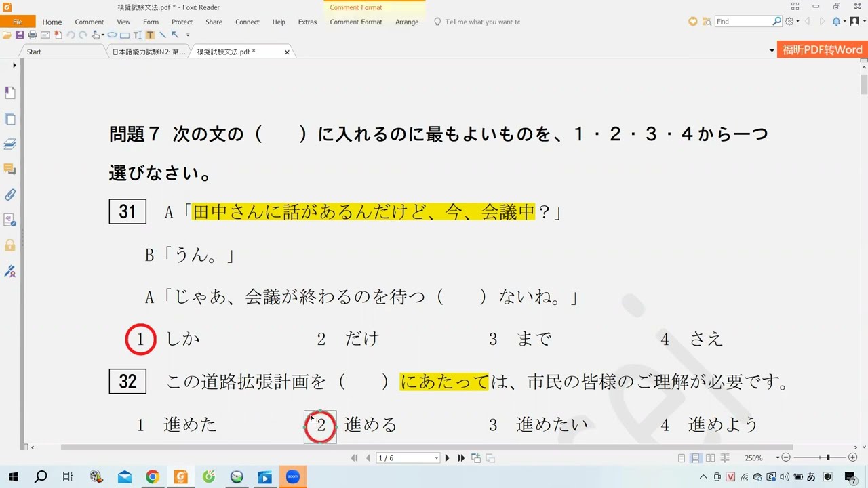Open the Security lock panel
This screenshot has width=868, height=488.
(10, 245)
